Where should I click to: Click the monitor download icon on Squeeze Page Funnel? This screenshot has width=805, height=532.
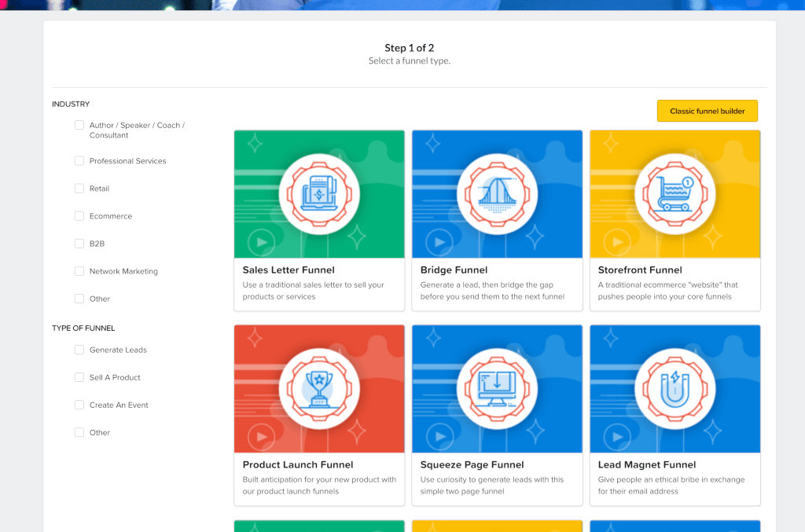click(497, 386)
